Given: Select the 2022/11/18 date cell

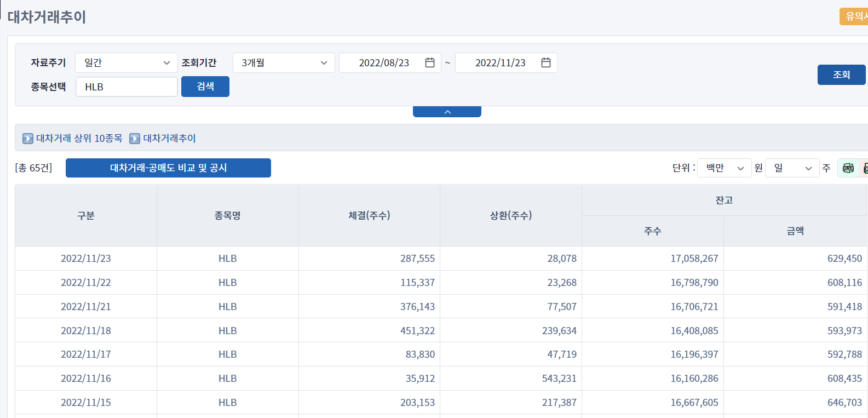Looking at the screenshot, I should click(86, 331).
